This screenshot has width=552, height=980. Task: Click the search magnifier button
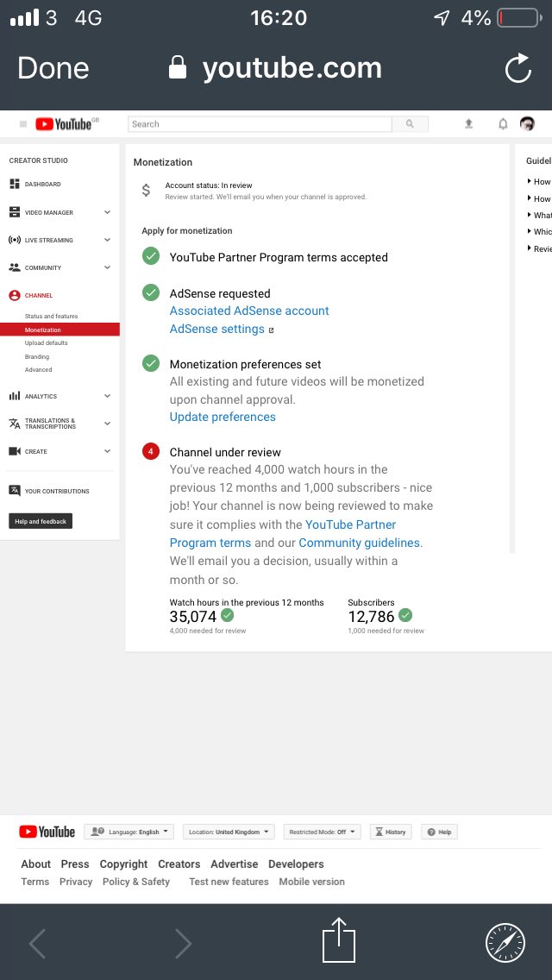coord(410,123)
